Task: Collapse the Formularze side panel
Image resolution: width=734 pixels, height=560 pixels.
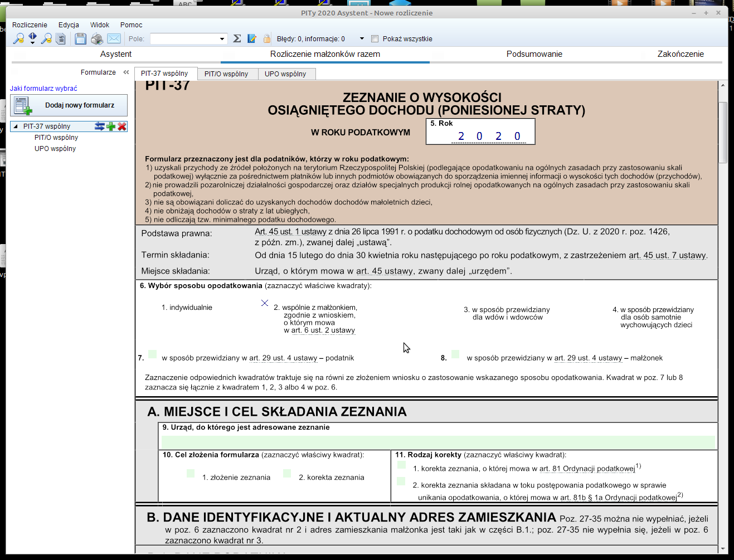Action: coord(126,72)
